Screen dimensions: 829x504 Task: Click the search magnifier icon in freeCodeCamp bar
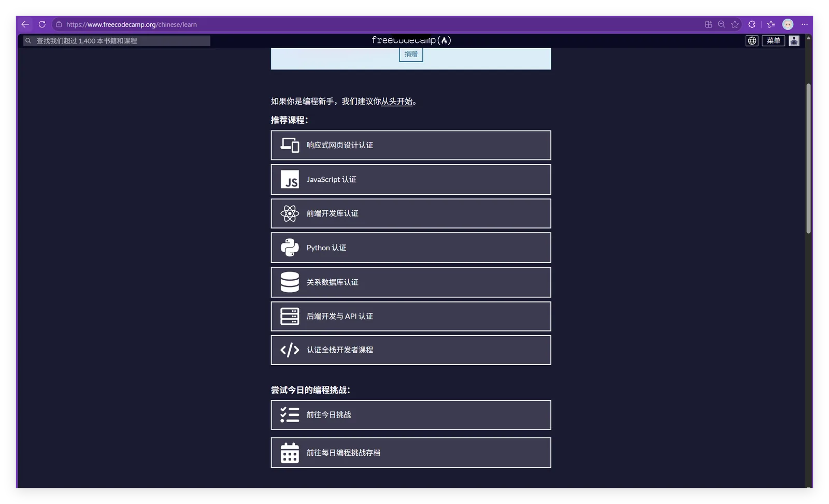28,41
